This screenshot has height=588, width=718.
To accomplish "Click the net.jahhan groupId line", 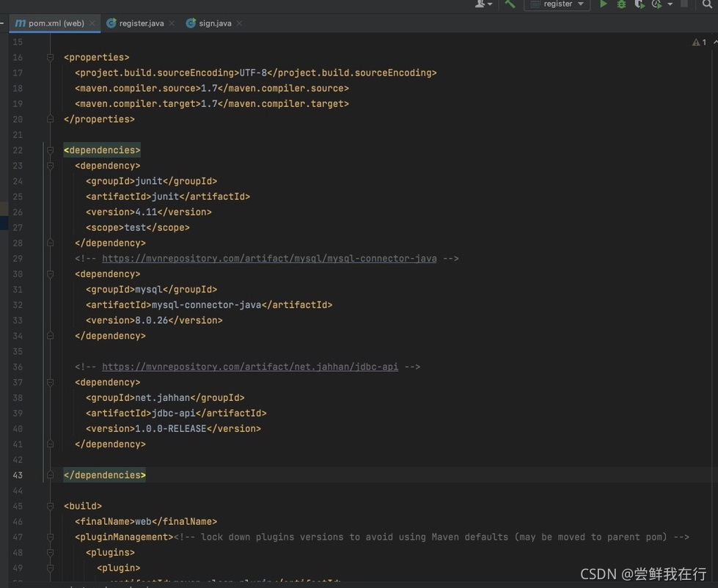I will (x=165, y=398).
